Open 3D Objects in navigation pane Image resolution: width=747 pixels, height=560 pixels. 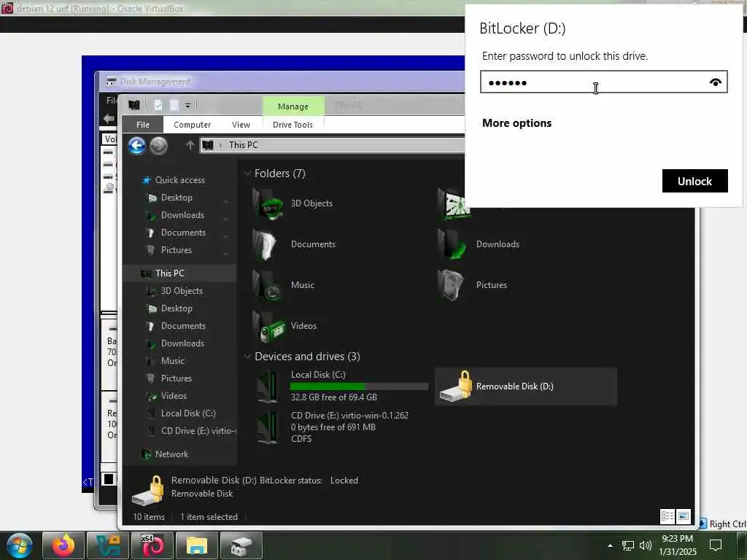[182, 290]
